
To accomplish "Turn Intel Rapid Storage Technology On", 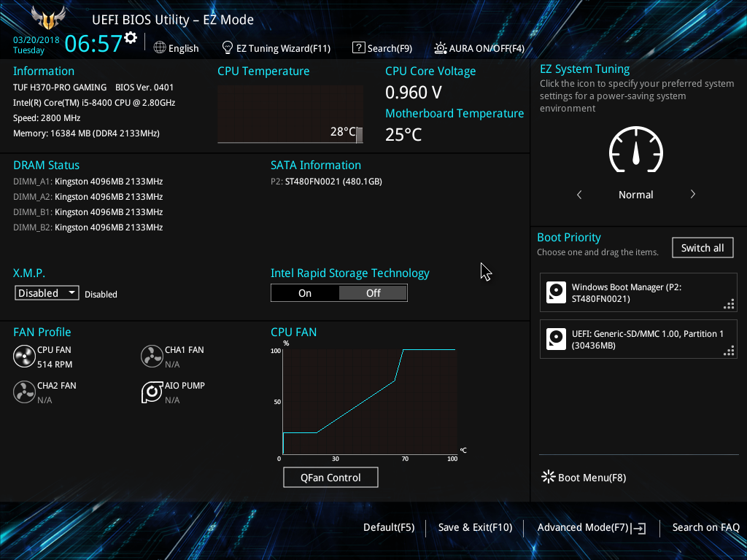I will 305,293.
